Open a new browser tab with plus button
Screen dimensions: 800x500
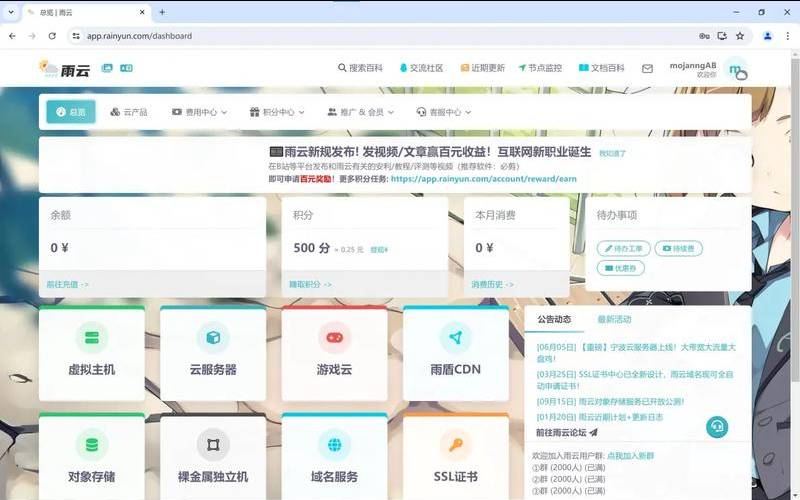click(162, 12)
